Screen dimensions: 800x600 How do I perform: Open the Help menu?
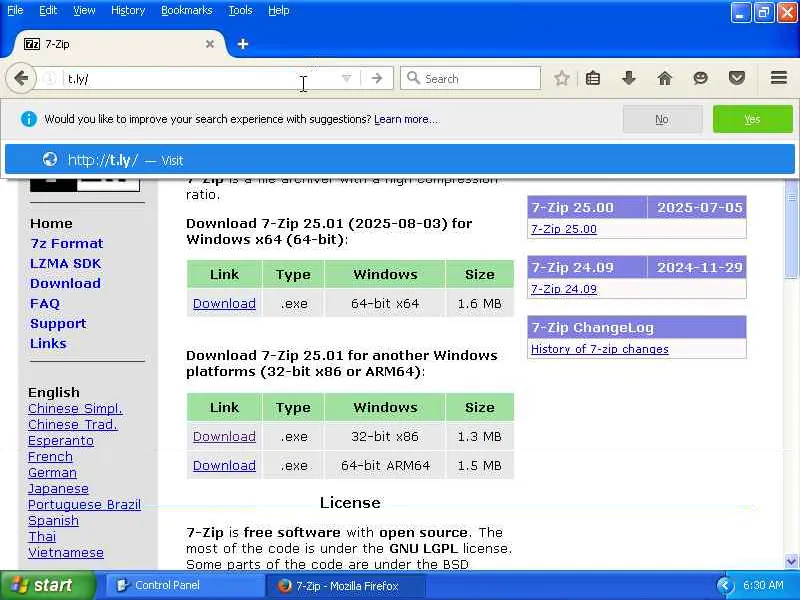coord(279,10)
